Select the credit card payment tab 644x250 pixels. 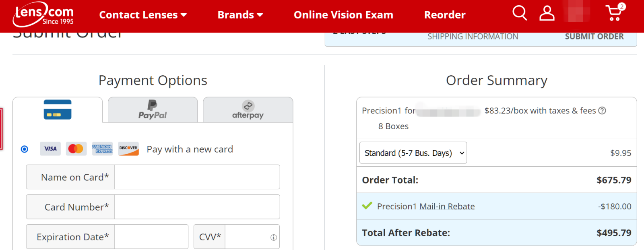point(58,110)
